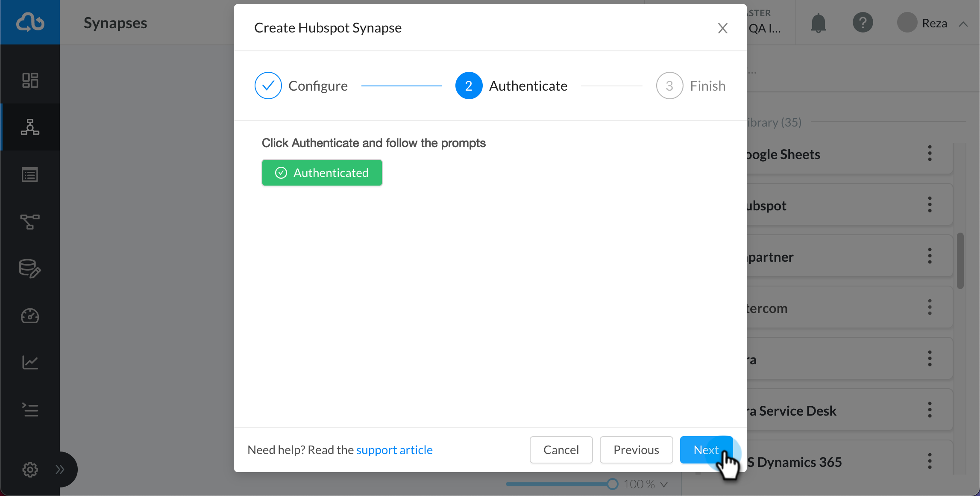Click the Synapses page title
The width and height of the screenshot is (980, 496).
tap(115, 23)
